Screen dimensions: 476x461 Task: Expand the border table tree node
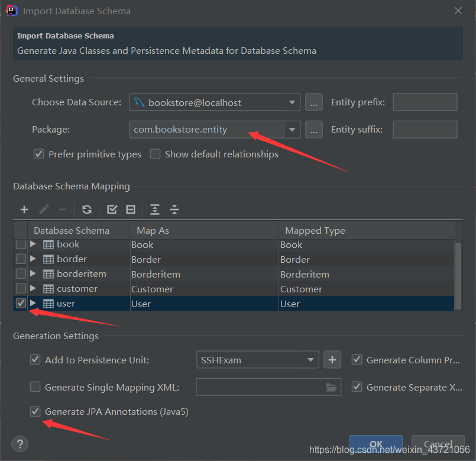(x=33, y=259)
